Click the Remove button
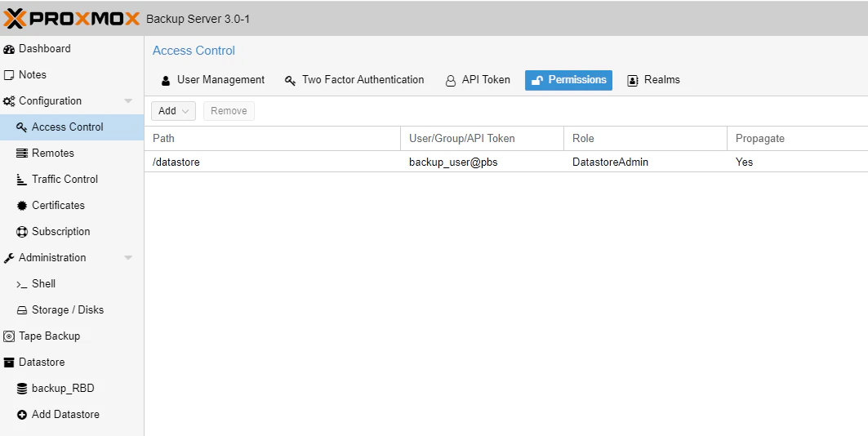This screenshot has width=868, height=436. coord(229,111)
